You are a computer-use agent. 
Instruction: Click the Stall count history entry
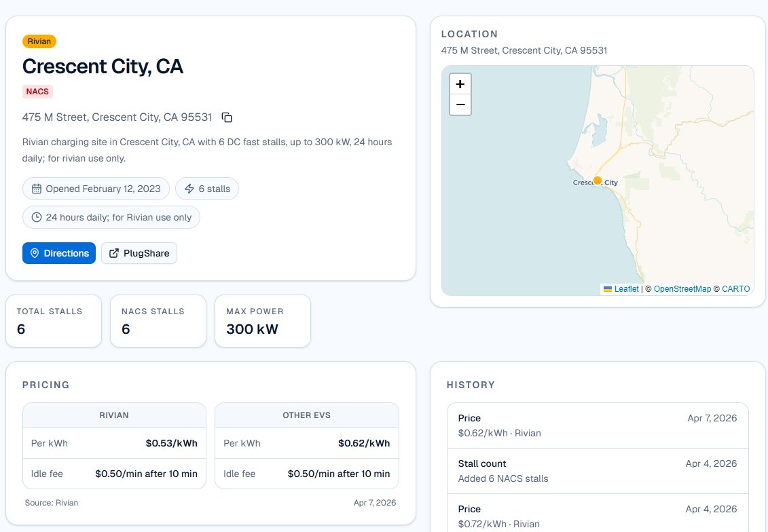pyautogui.click(x=598, y=472)
